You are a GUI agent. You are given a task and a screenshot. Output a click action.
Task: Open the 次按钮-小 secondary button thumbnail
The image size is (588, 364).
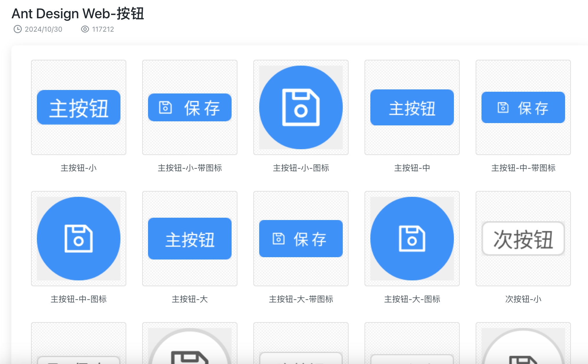click(523, 239)
